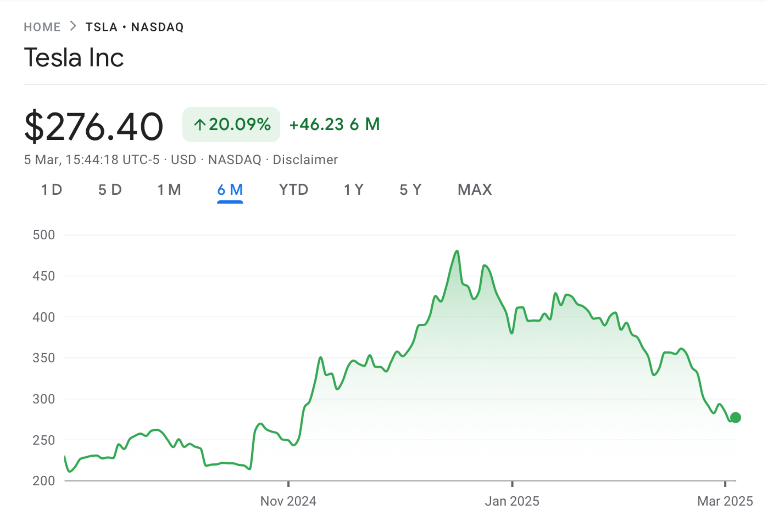Viewport: 766px width, 532px height.
Task: Switch chart to MAX range
Action: coord(475,190)
